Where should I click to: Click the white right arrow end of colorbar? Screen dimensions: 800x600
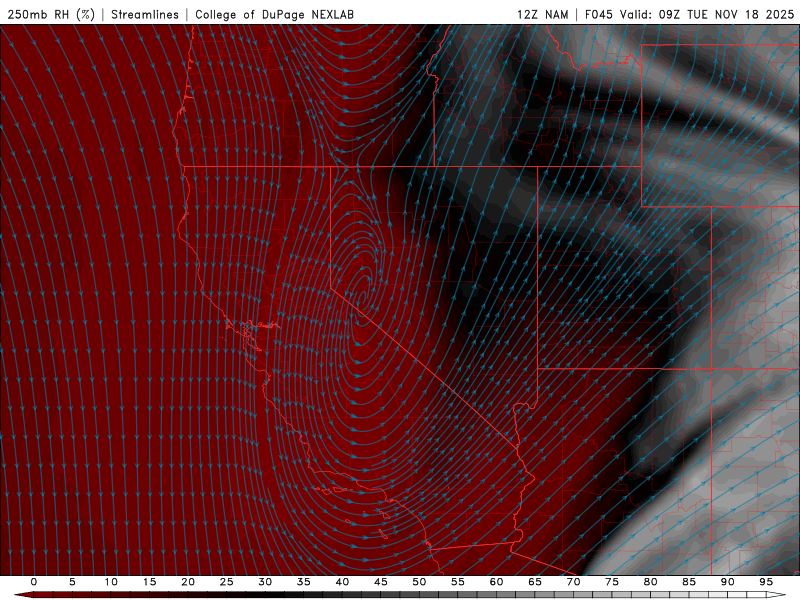777,595
